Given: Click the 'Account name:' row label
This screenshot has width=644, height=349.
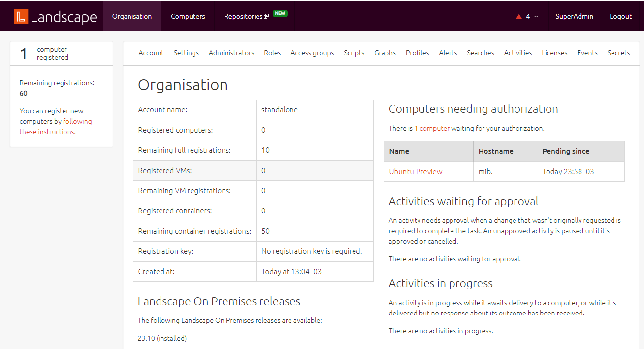Looking at the screenshot, I should (x=162, y=110).
